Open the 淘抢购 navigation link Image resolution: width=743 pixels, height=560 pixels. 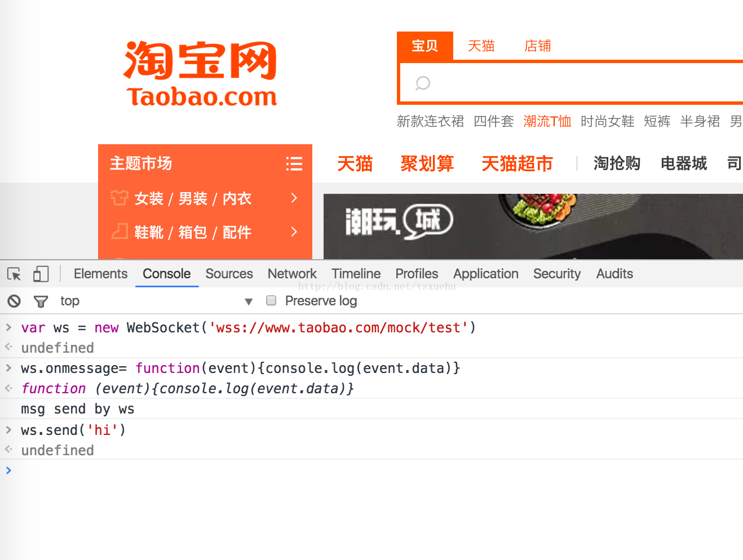click(617, 163)
